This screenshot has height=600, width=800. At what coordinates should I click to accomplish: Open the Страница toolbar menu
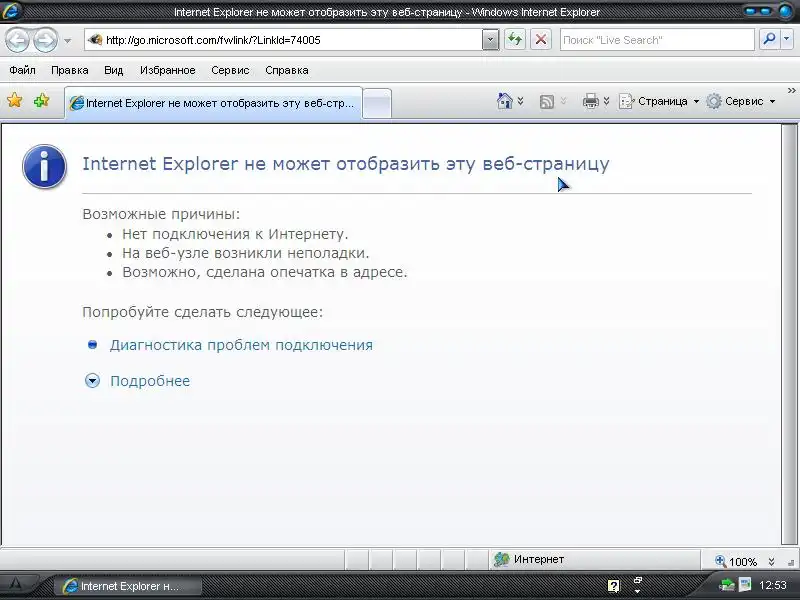click(x=659, y=101)
